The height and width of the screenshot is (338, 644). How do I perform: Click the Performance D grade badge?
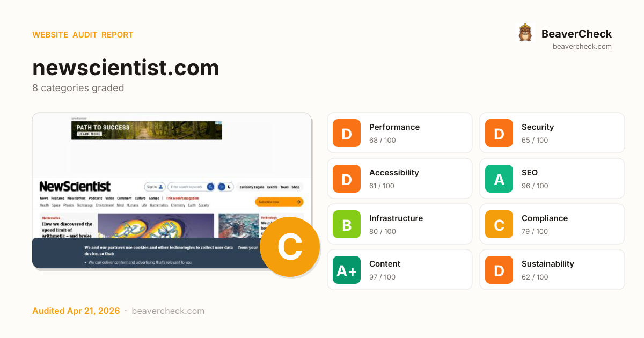click(x=346, y=133)
